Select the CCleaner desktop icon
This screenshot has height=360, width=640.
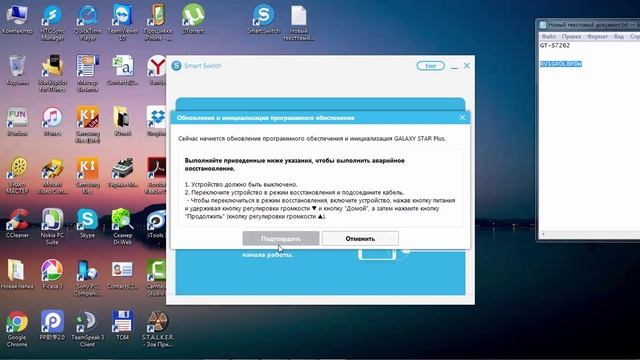coord(17,224)
